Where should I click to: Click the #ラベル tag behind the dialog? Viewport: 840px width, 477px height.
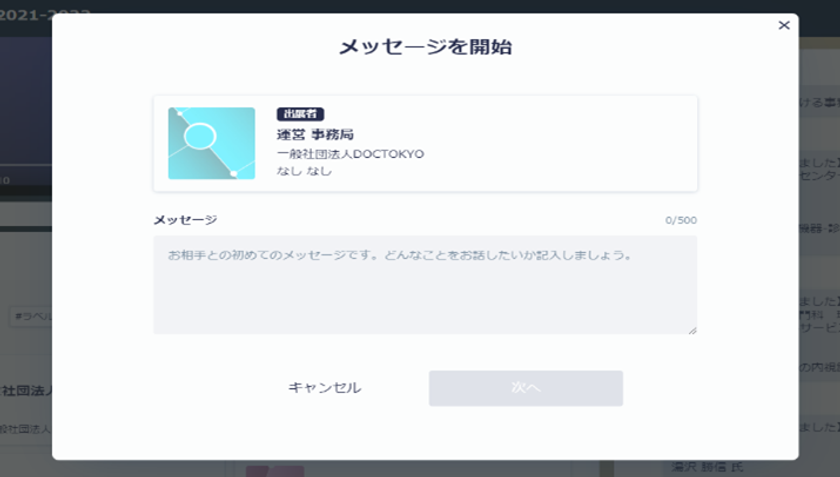(30, 316)
